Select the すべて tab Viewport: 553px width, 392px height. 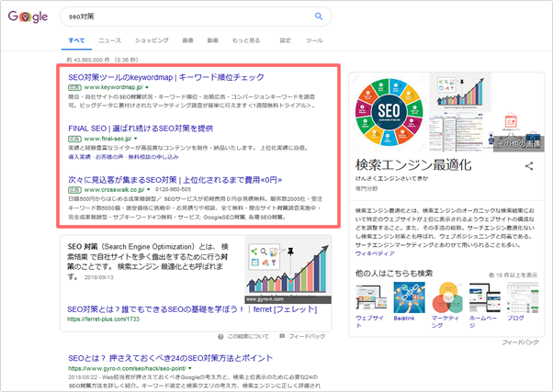[x=76, y=40]
